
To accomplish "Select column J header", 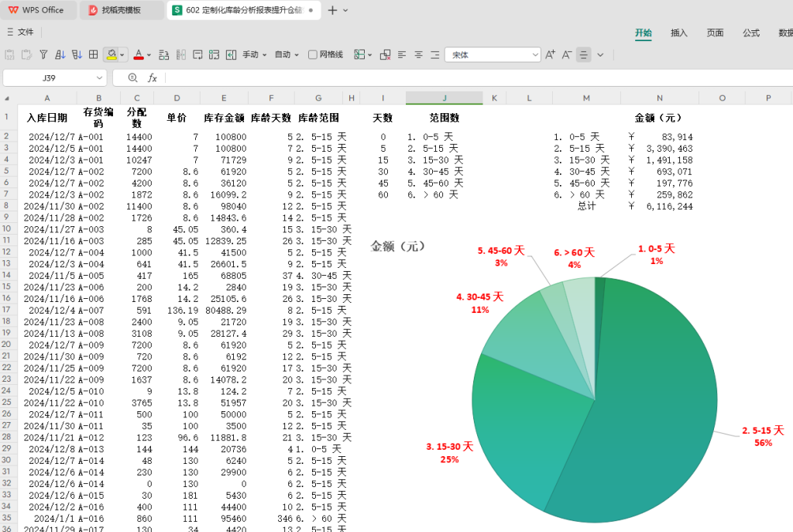I will (444, 98).
